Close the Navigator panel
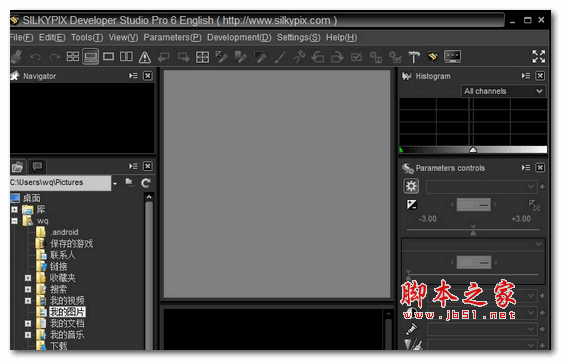 click(x=148, y=76)
